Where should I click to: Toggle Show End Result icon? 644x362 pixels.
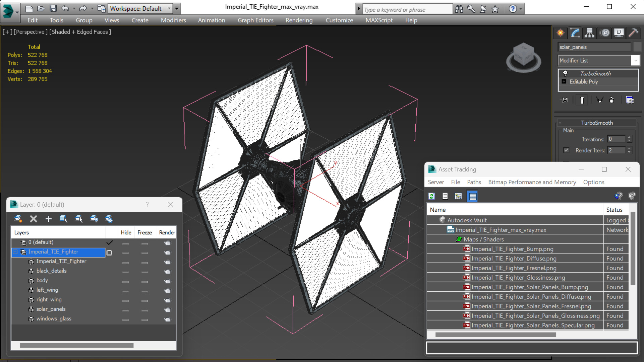coord(582,100)
